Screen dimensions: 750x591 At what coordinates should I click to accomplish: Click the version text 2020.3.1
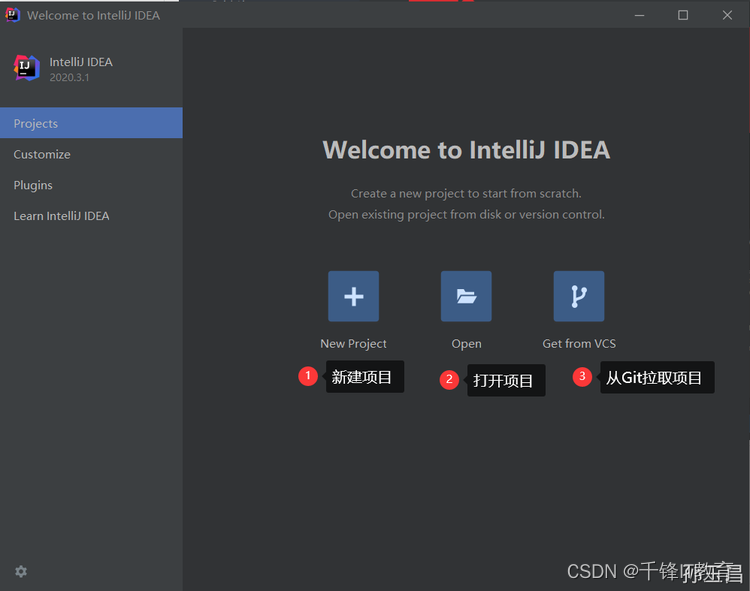point(69,77)
